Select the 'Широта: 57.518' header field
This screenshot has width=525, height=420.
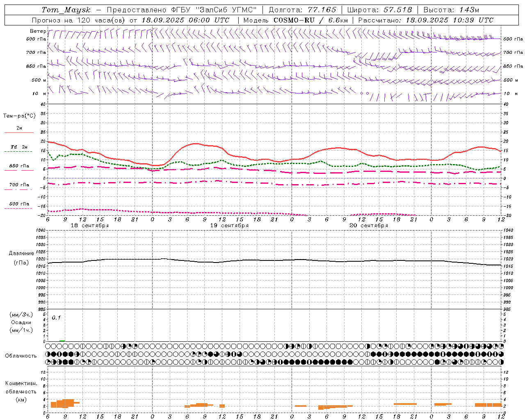point(379,10)
